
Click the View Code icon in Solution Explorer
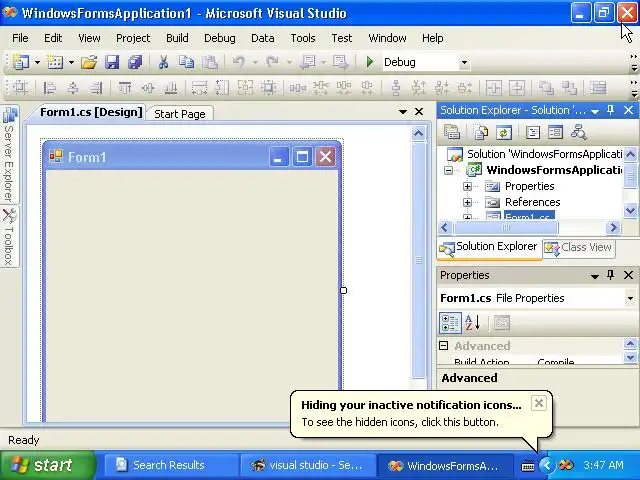coord(533,132)
